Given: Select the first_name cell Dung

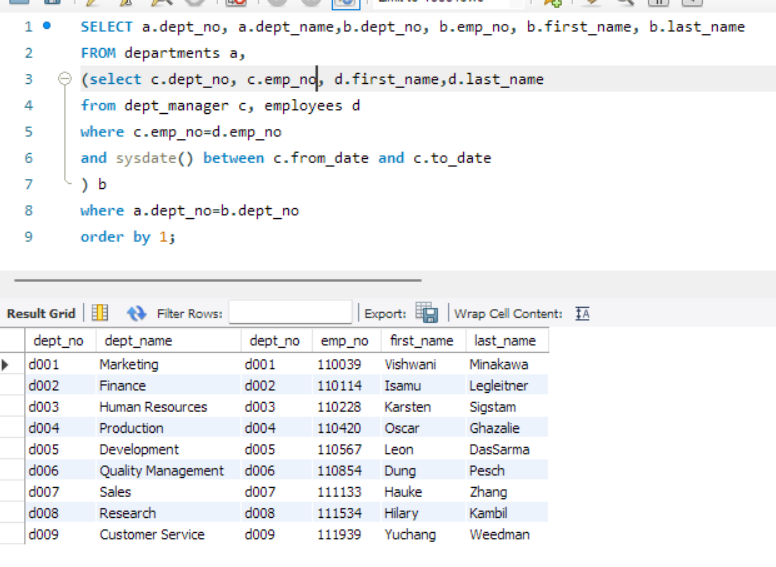Looking at the screenshot, I should [424, 471].
